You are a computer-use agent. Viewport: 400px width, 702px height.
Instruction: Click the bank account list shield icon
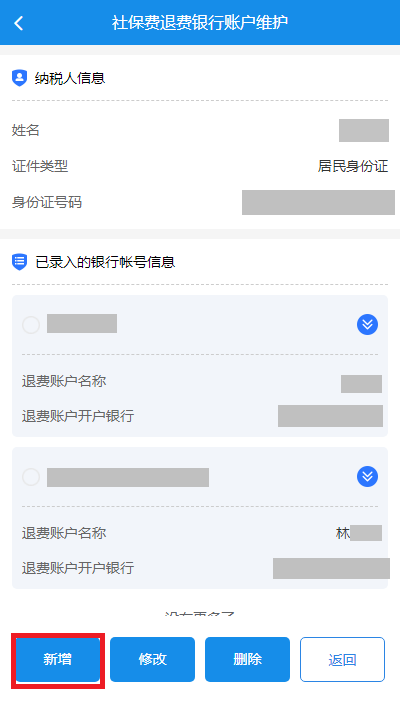[19, 262]
